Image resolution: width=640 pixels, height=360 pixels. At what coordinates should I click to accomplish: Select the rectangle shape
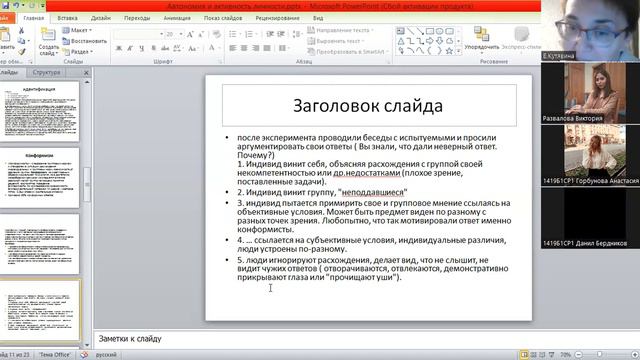430,31
